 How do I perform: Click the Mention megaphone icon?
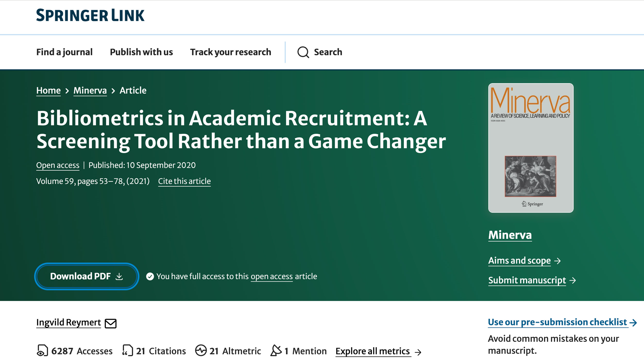(276, 350)
